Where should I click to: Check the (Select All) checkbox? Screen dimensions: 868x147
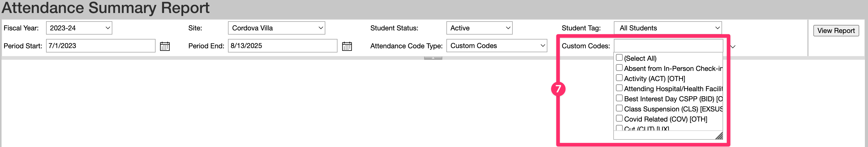(x=619, y=57)
